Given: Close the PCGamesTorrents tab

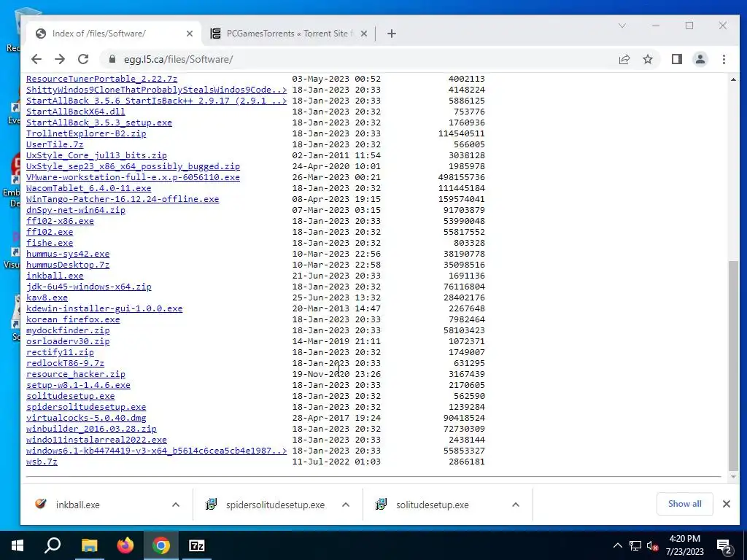Looking at the screenshot, I should [363, 34].
